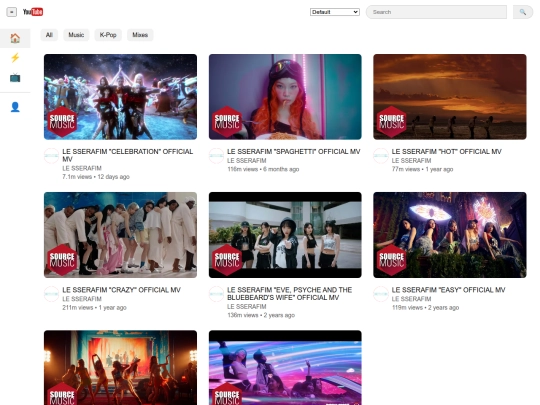
Task: Click "7.1m views • 12 days ago" text
Action: (x=96, y=177)
